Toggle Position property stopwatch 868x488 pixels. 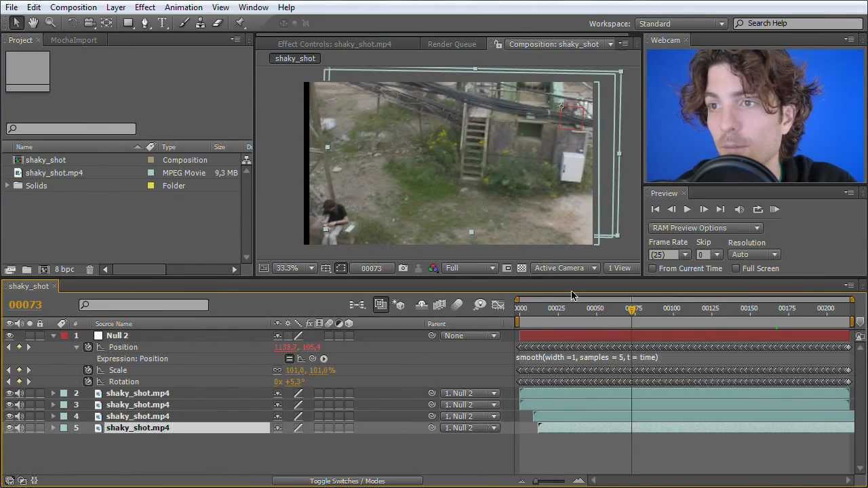tap(88, 347)
